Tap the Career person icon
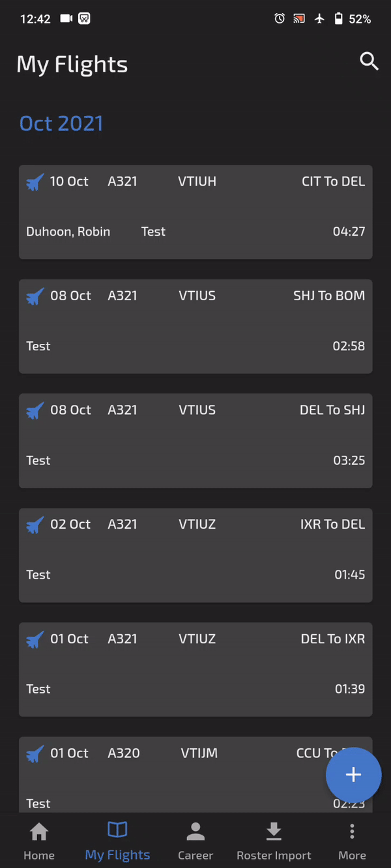The image size is (391, 868). (195, 832)
